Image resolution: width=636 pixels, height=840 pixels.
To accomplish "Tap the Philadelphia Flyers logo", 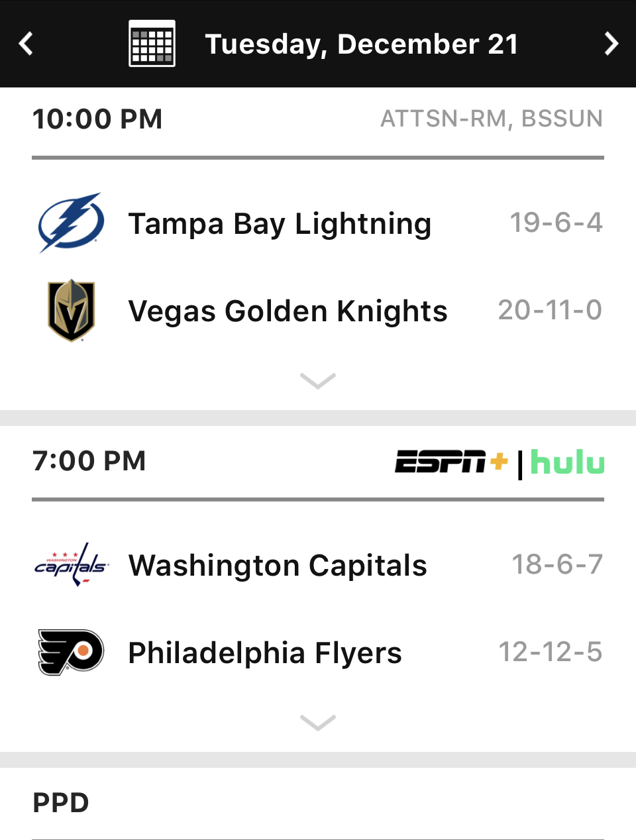I will coord(71,652).
